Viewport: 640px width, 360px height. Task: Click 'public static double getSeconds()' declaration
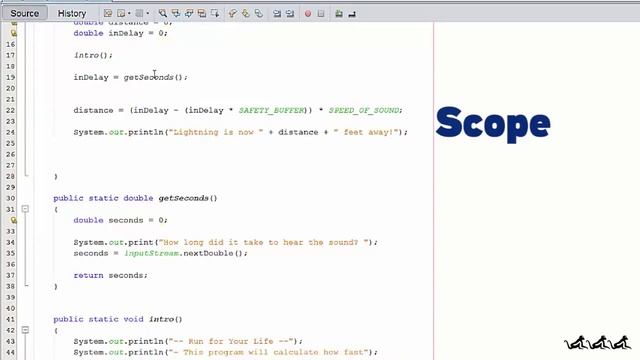coord(135,198)
